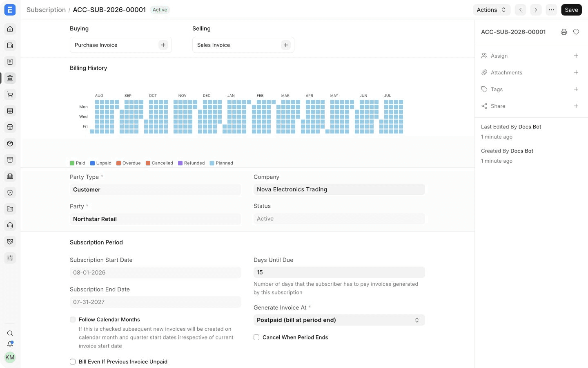Open the headset support sidebar icon
The width and height of the screenshot is (588, 368).
click(10, 225)
